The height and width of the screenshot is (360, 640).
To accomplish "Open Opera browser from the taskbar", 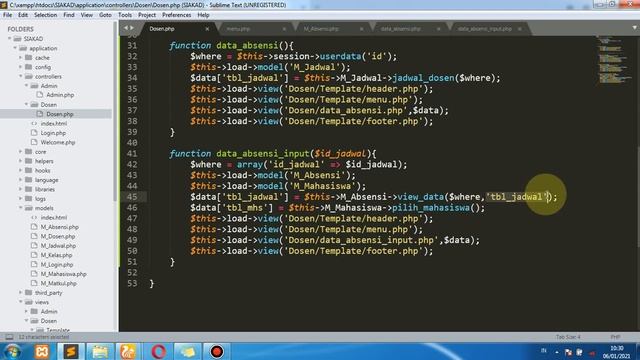I will [x=158, y=351].
